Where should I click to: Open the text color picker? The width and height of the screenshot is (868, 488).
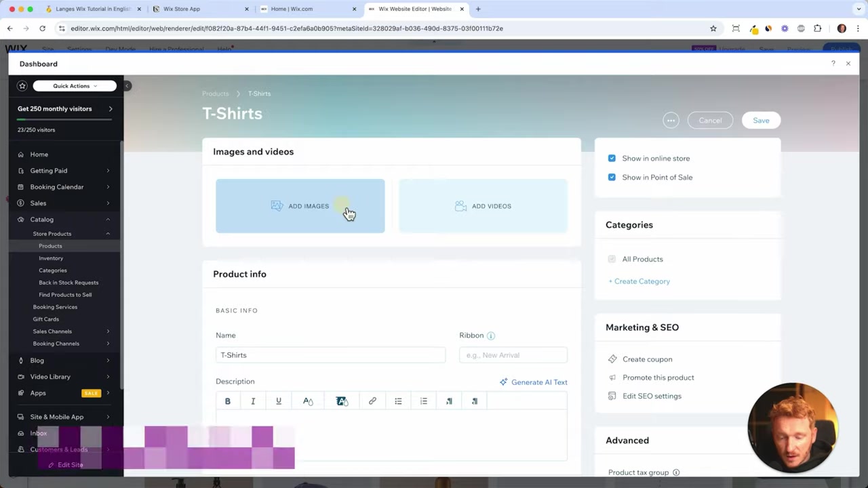(x=308, y=401)
